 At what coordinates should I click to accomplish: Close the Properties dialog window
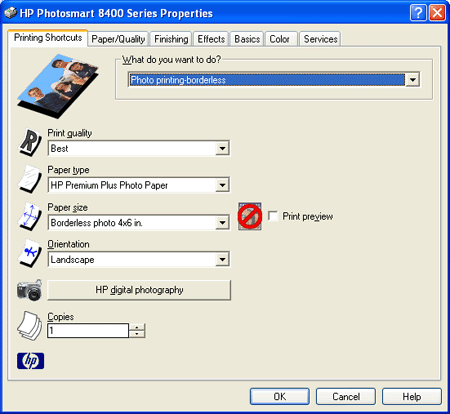(438, 13)
